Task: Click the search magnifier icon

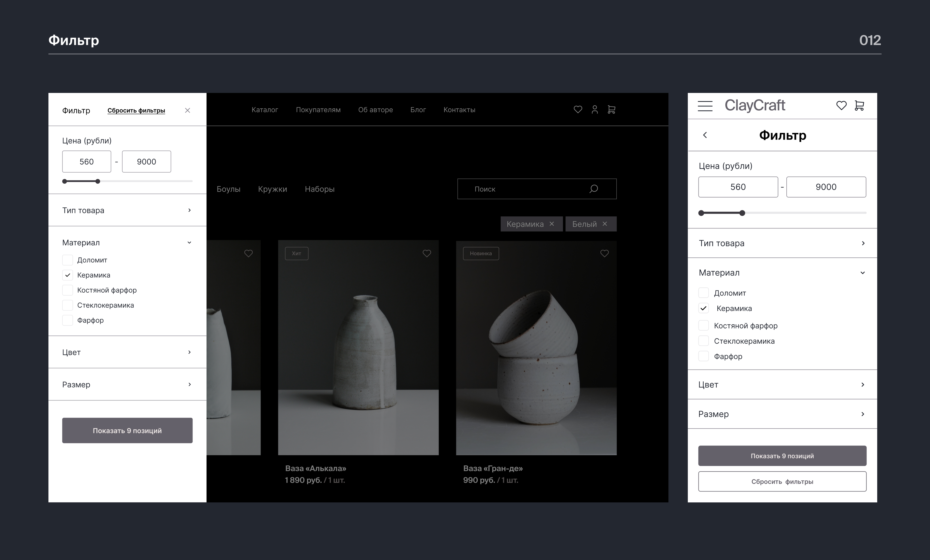Action: tap(594, 189)
